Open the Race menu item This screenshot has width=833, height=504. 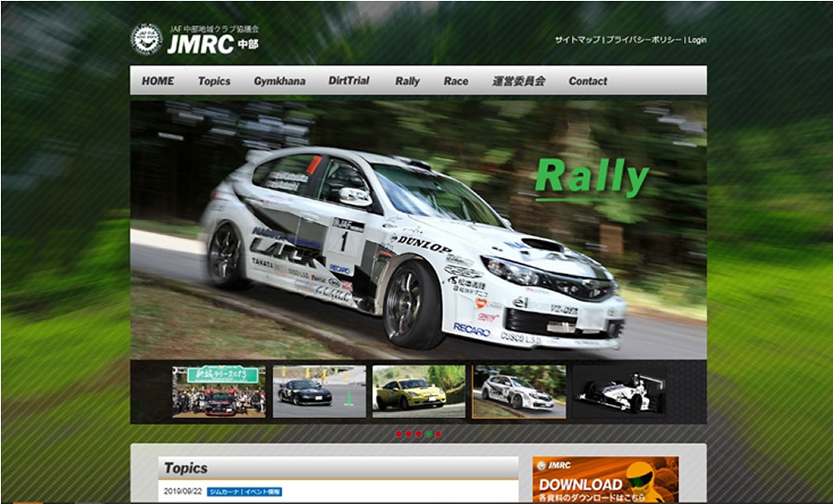456,81
